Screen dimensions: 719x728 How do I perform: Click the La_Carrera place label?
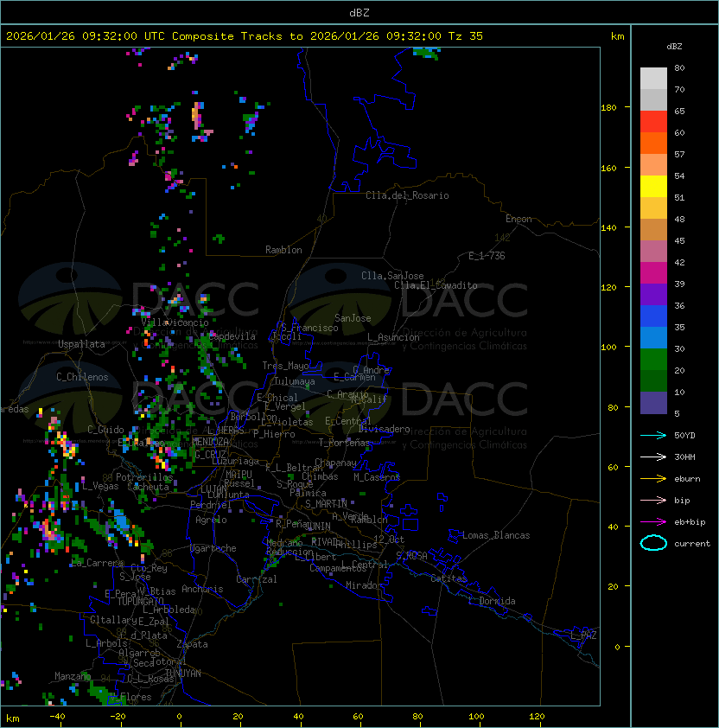pyautogui.click(x=98, y=563)
